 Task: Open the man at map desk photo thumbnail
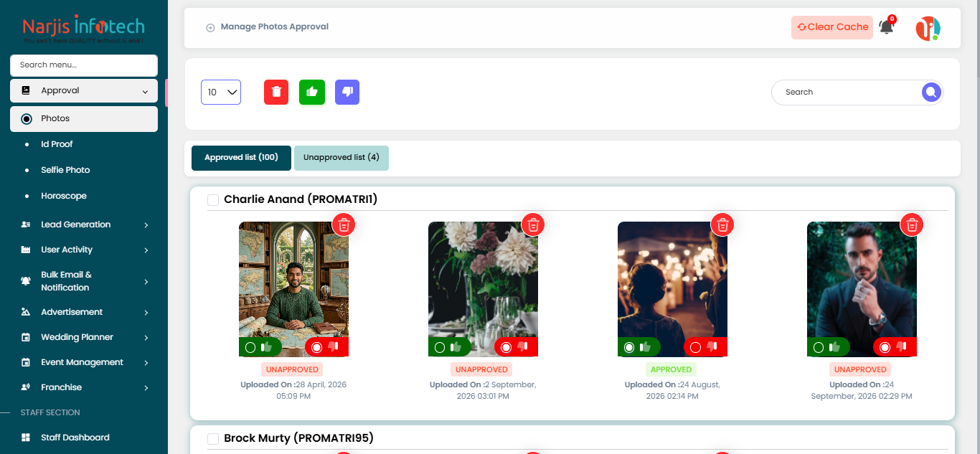click(x=293, y=288)
